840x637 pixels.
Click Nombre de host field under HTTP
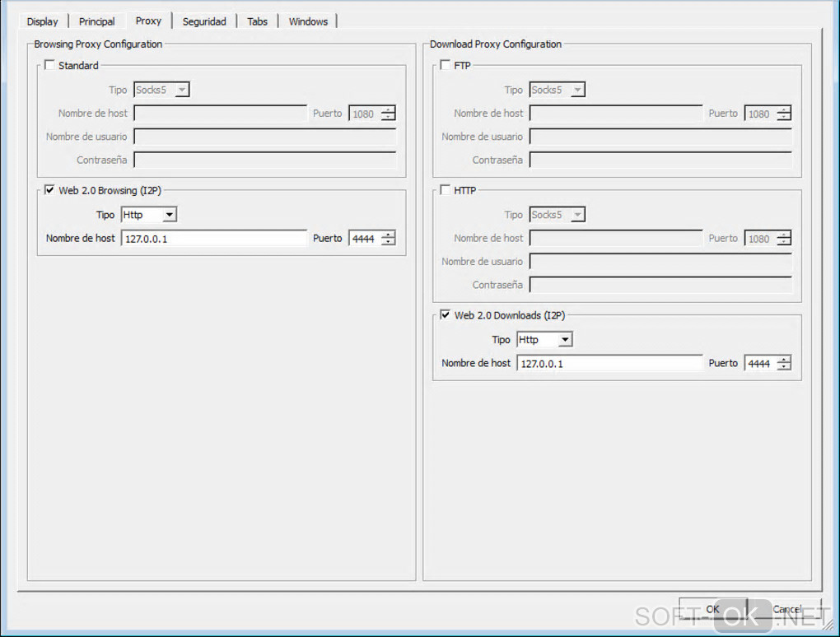coord(616,238)
